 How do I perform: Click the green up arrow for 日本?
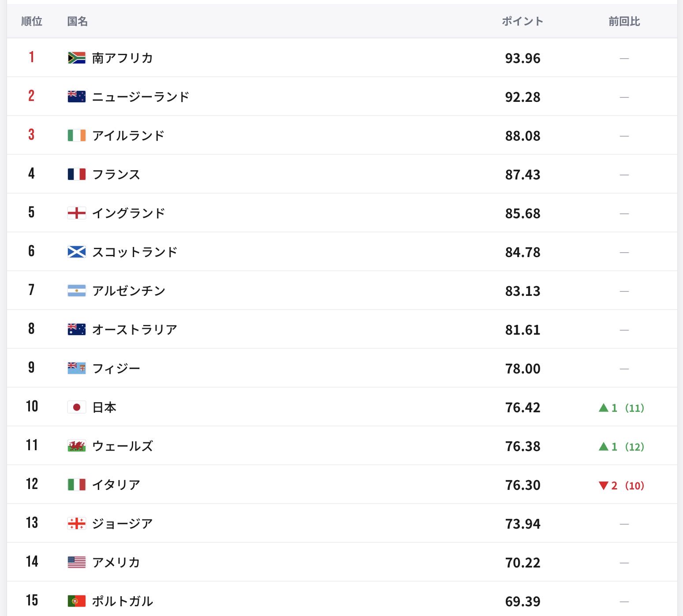click(x=604, y=408)
